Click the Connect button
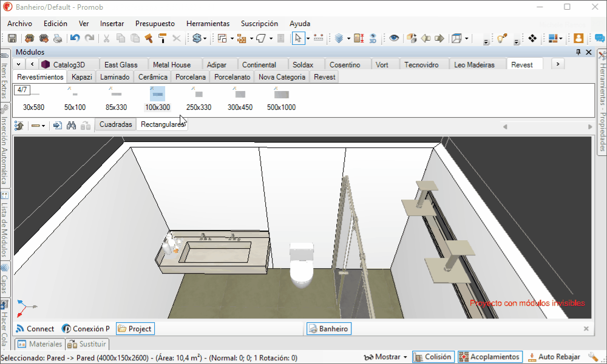Viewport: 607px width, 364px height. pyautogui.click(x=35, y=329)
